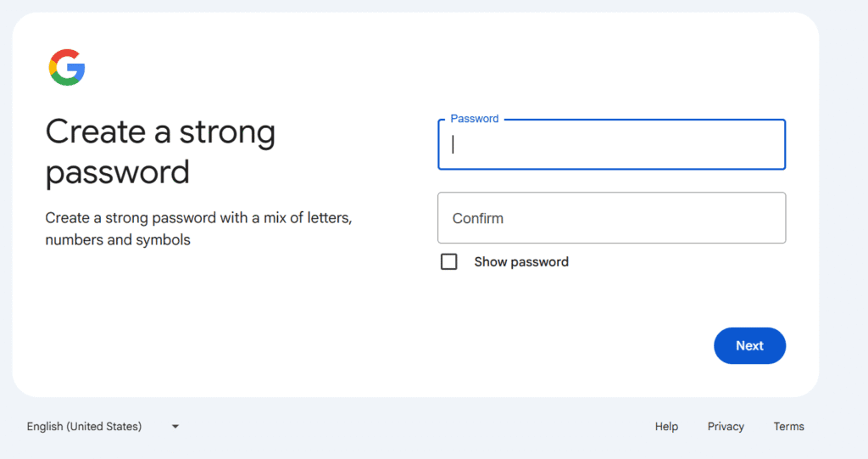
Task: Open the English (United States) language selector
Action: point(103,427)
